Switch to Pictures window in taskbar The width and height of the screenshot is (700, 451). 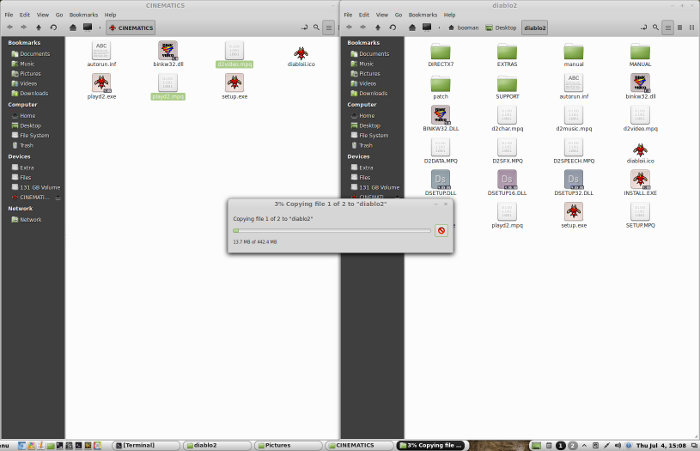point(288,445)
